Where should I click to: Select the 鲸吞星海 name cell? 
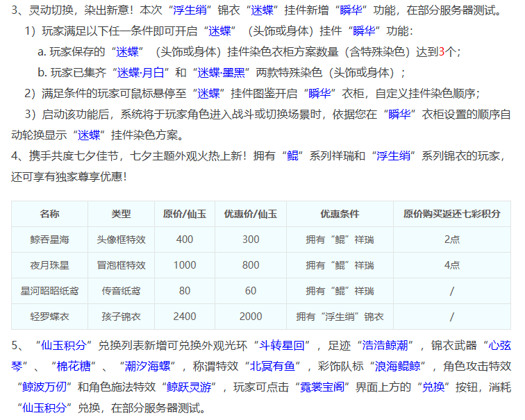(x=49, y=240)
